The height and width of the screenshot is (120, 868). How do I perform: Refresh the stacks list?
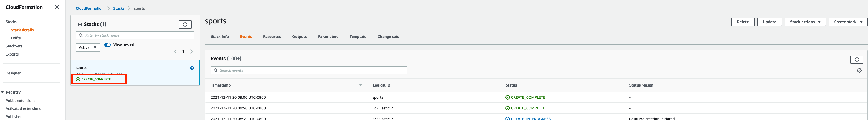(x=185, y=25)
